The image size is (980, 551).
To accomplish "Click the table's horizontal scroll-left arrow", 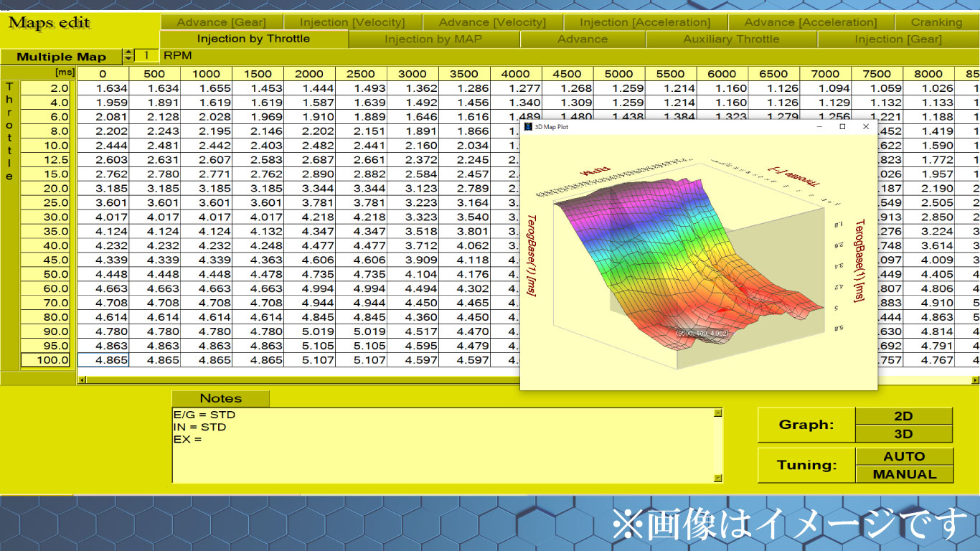I will pyautogui.click(x=81, y=380).
